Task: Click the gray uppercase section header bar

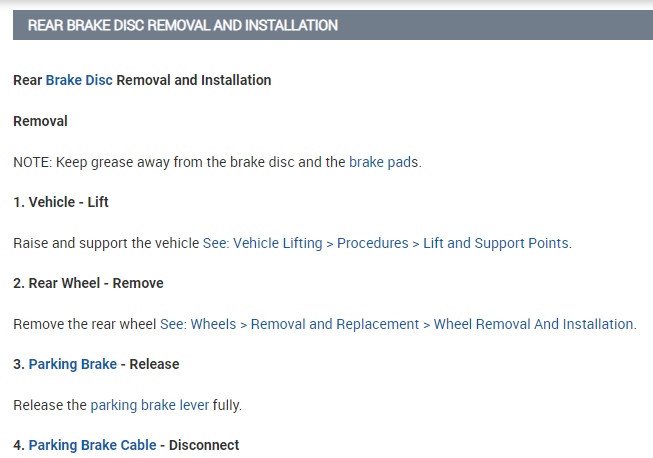Action: click(x=333, y=24)
